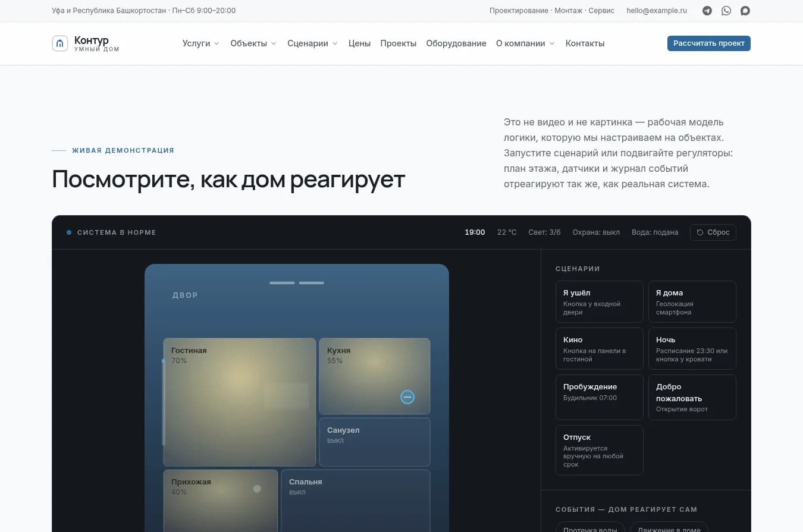
Task: Open the Цены menu item
Action: click(x=359, y=43)
